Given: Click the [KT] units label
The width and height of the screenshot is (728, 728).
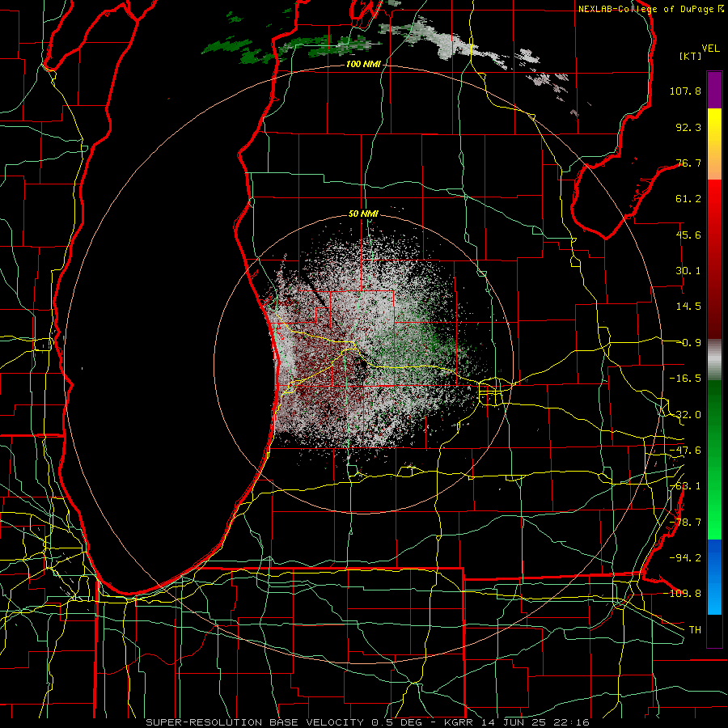Looking at the screenshot, I should click(x=691, y=56).
